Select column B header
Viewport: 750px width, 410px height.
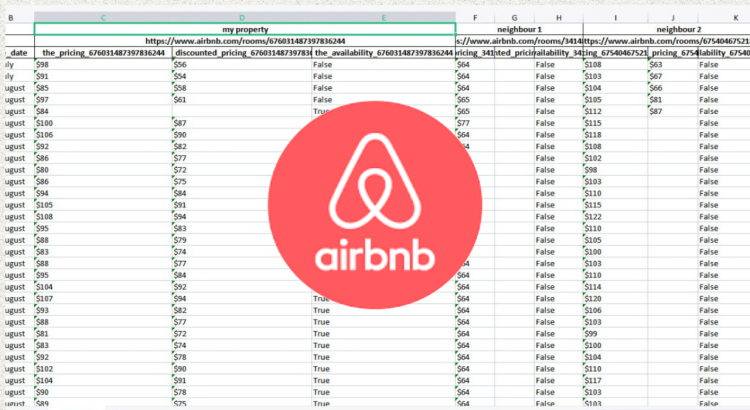(x=18, y=18)
